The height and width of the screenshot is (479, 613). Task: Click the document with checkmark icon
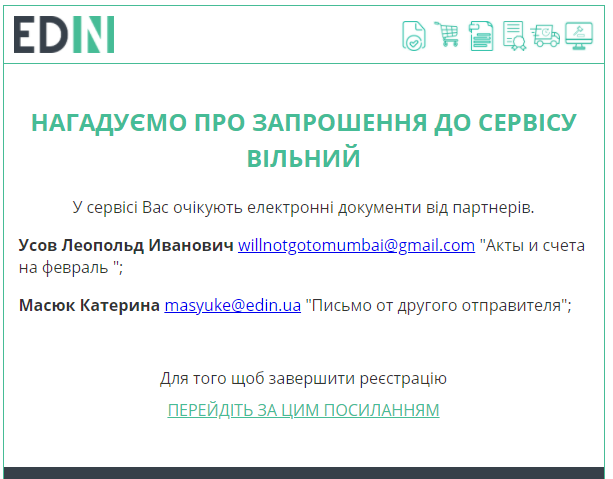[414, 36]
